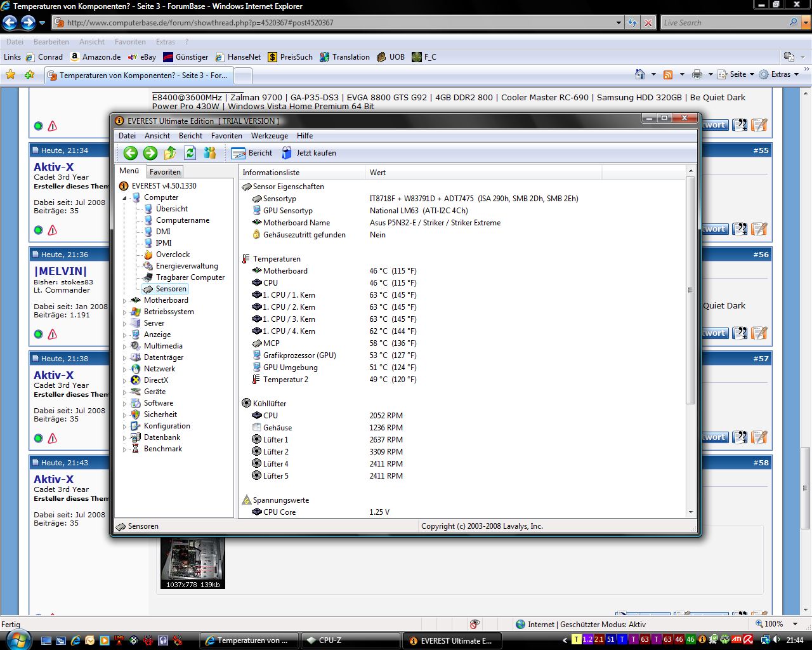Viewport: 812px width, 650px height.
Task: Click the green Forward arrow in EVEREST toolbar
Action: tap(150, 153)
